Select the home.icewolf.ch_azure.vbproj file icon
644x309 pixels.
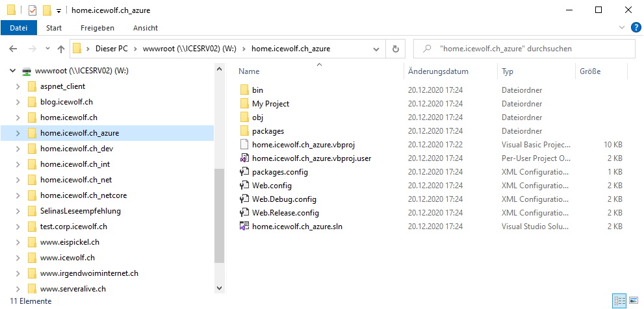point(244,145)
